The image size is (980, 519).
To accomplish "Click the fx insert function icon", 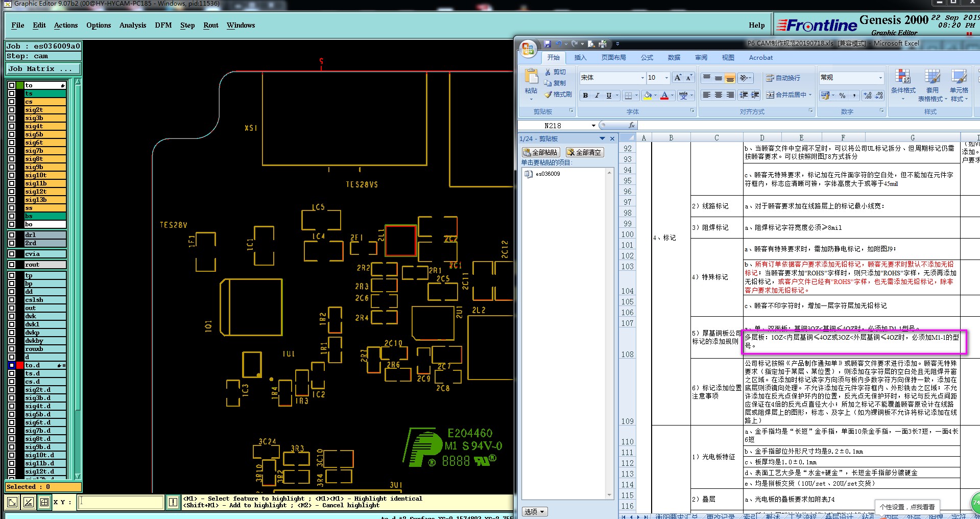I will [x=631, y=125].
